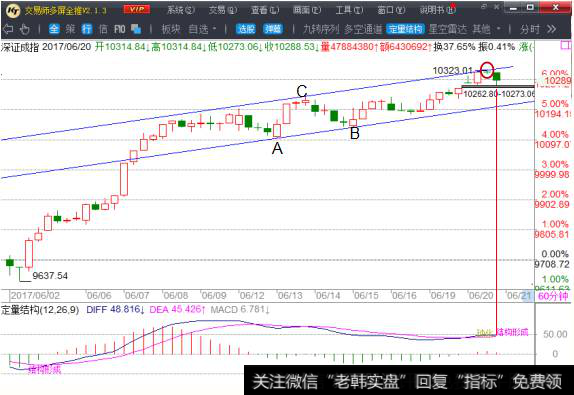Toggle the highlighted 定量结构 indicator
This screenshot has height=395, width=574.
405,29
